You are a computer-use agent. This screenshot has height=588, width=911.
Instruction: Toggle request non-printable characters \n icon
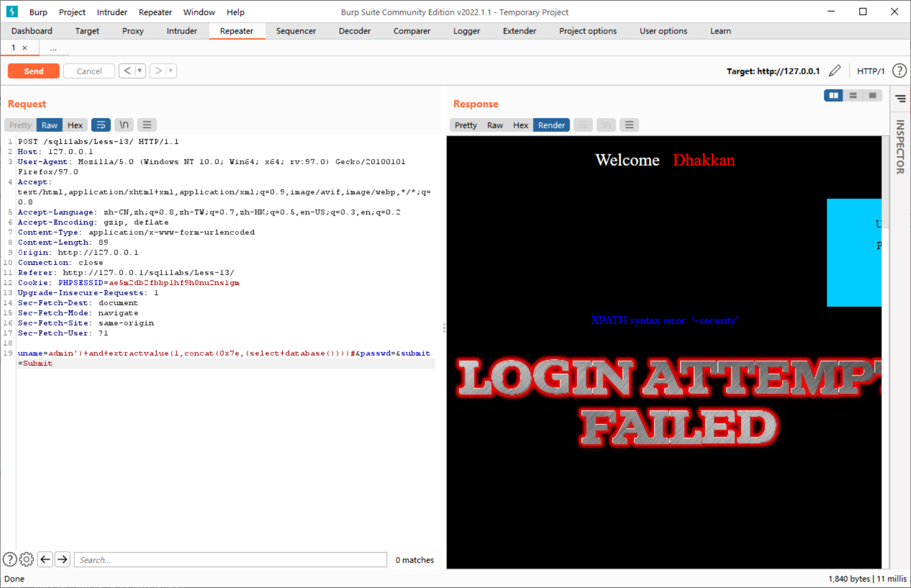(x=124, y=125)
